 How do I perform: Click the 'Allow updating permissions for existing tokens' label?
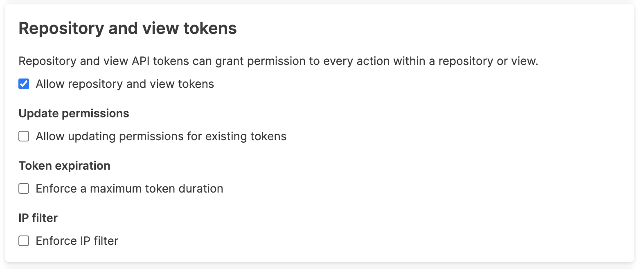pyautogui.click(x=161, y=137)
